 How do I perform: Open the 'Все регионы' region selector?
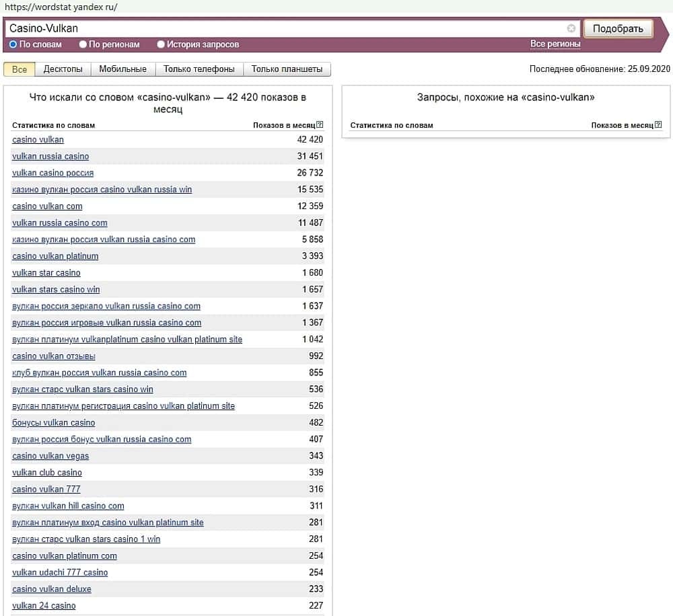point(555,44)
